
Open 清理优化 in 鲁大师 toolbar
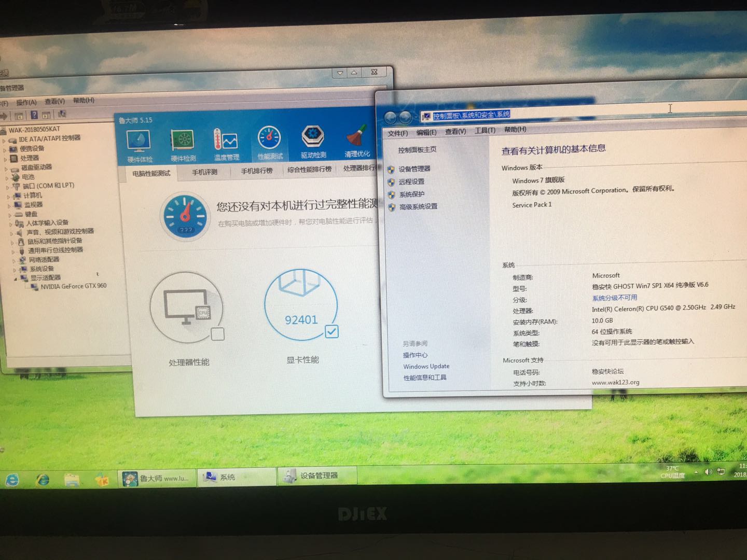pyautogui.click(x=357, y=141)
